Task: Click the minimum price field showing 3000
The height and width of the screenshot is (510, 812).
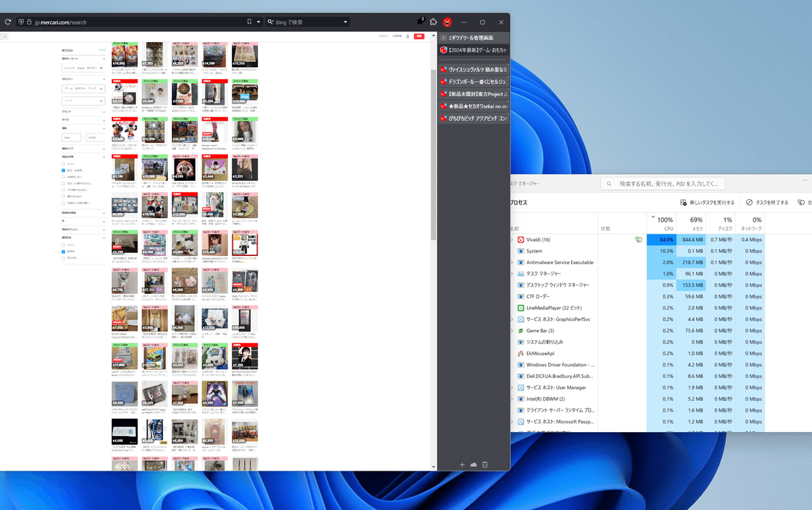Action: [72, 137]
